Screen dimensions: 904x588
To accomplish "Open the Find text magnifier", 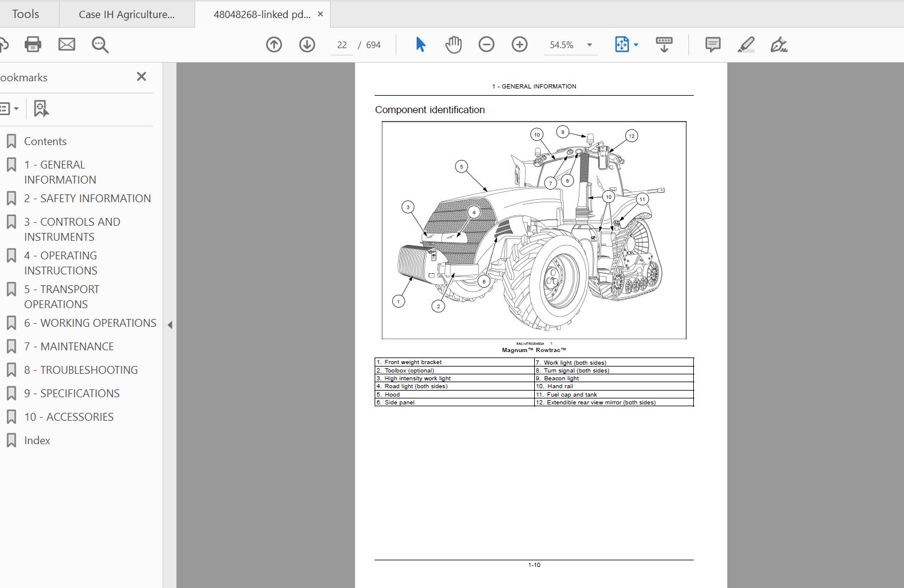I will 100,45.
